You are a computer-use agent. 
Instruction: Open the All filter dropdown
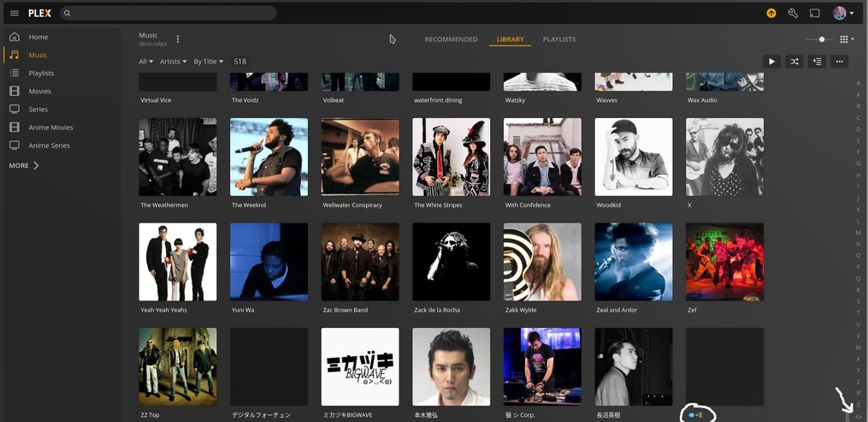coord(146,62)
